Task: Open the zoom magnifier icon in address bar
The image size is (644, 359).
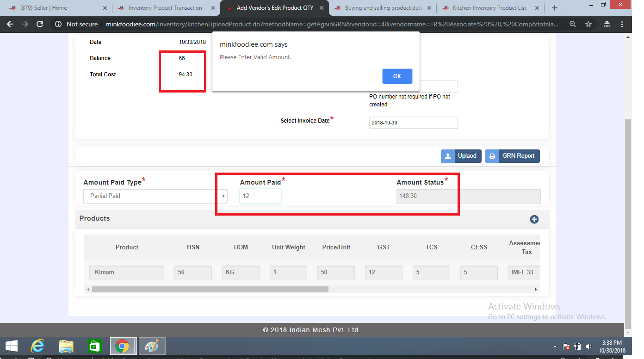Action: [573, 24]
